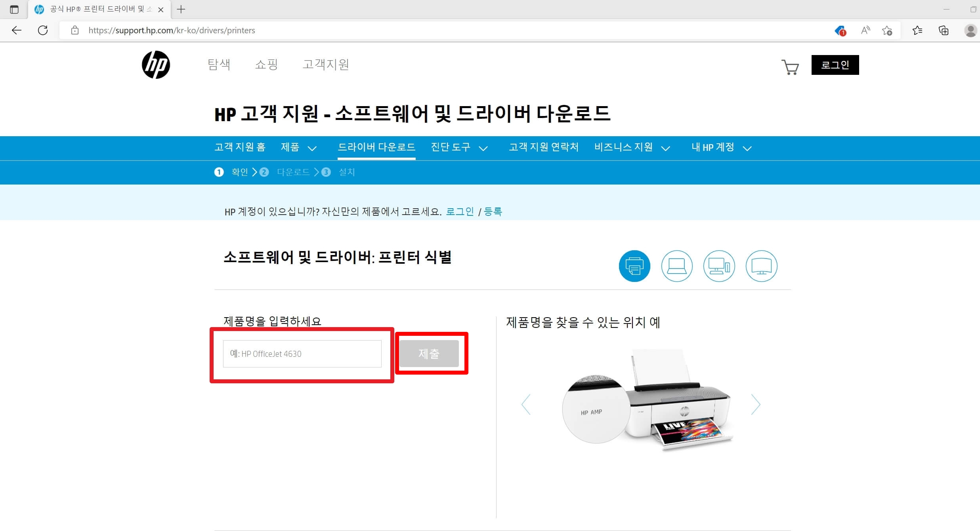Show next product location example arrow
The height and width of the screenshot is (531, 980).
[x=755, y=404]
